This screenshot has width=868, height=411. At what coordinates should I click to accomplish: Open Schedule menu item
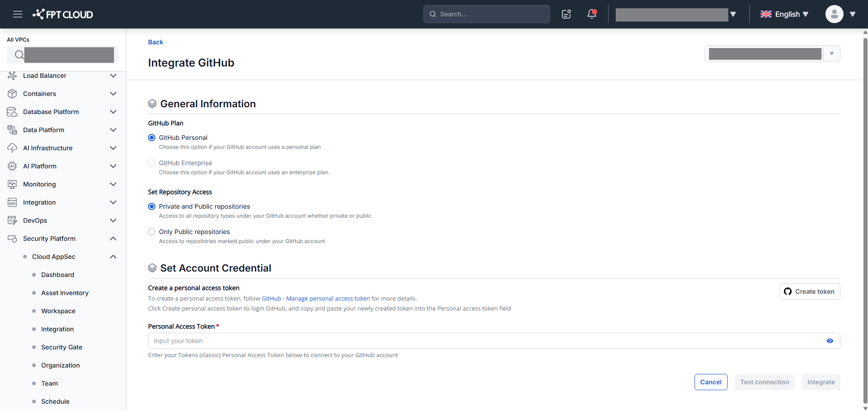pyautogui.click(x=55, y=401)
